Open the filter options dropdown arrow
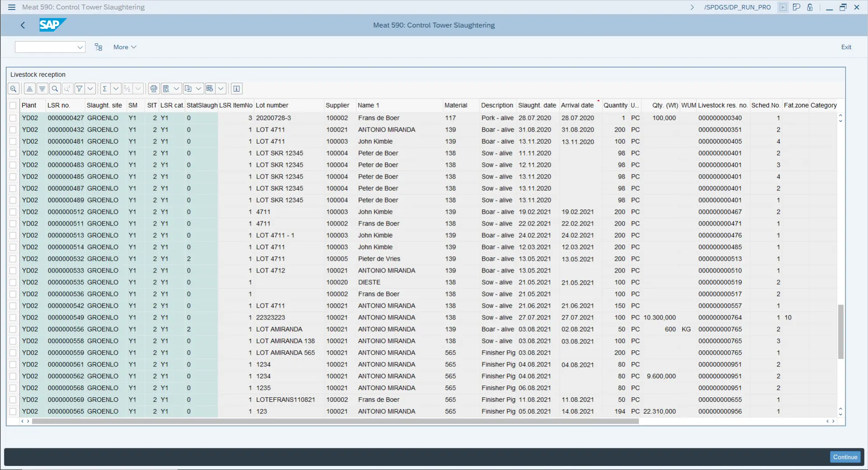 [x=90, y=89]
